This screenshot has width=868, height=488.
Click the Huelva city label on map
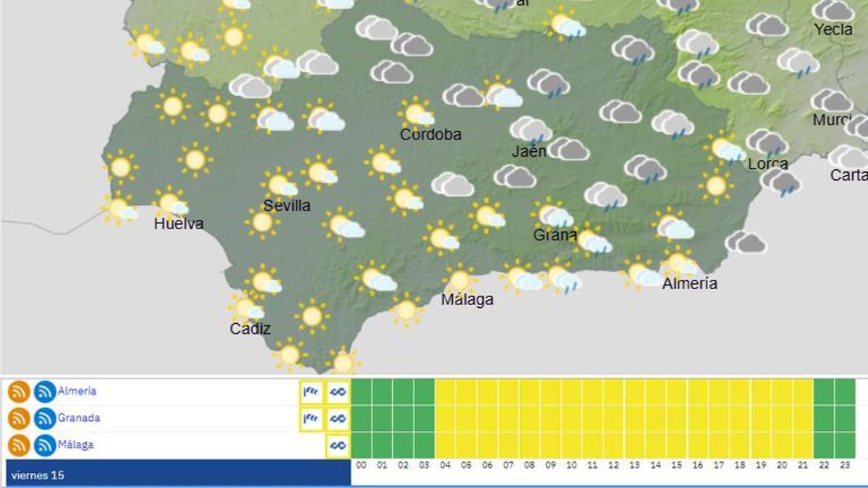179,224
